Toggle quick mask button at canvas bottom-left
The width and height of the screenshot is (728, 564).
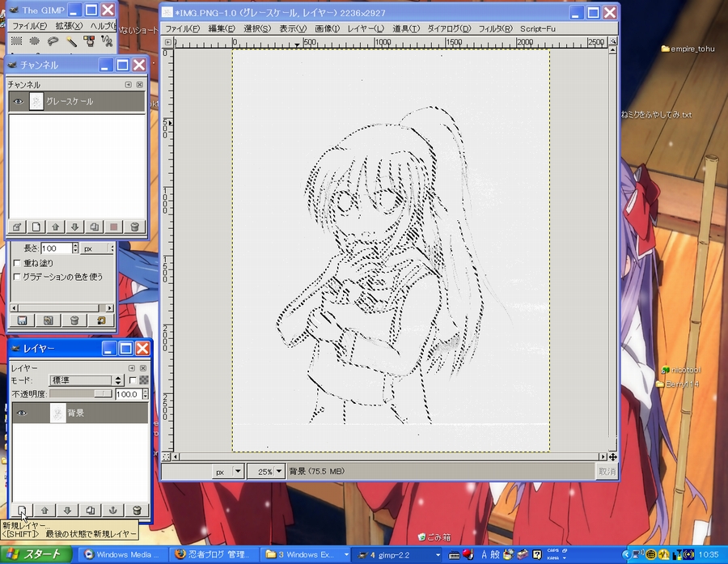click(x=166, y=457)
